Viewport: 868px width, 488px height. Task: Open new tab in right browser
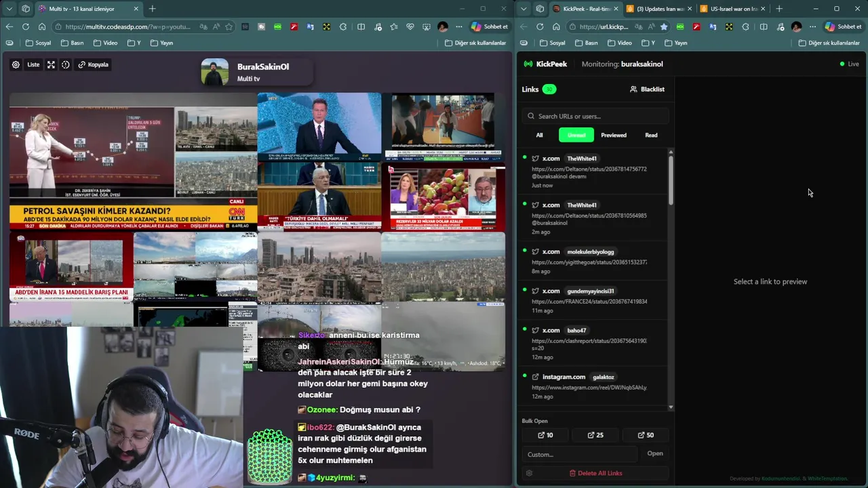pos(779,9)
